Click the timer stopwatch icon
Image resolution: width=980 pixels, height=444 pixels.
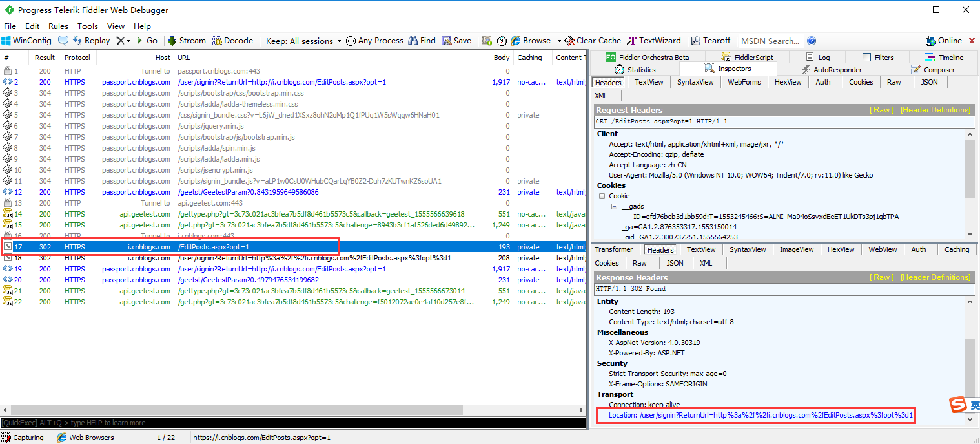point(502,41)
